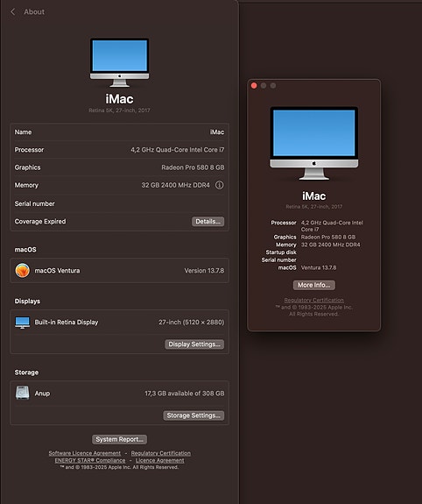
Task: Click the memory info circle icon
Action: (x=220, y=185)
